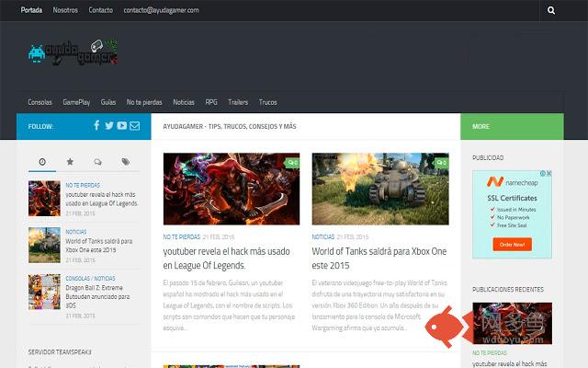Open sidebar Dragon Ball Z Extreme Butouden link
588x368 pixels.
click(98, 296)
